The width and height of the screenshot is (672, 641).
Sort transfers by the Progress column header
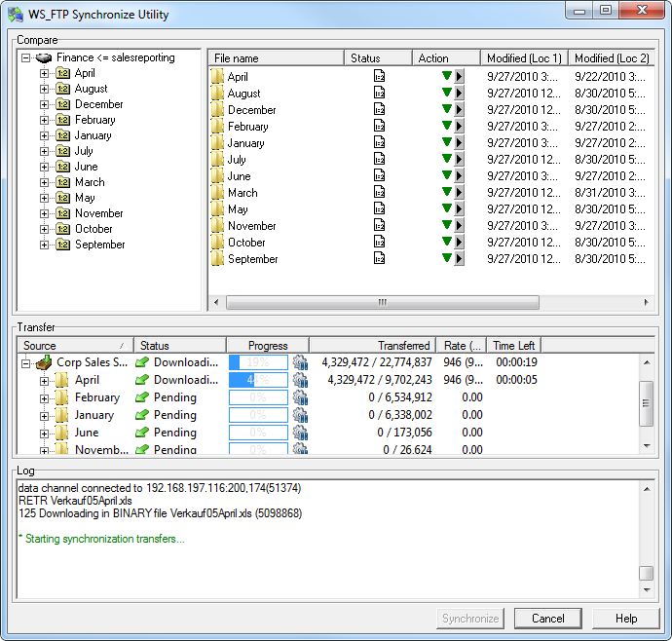tap(268, 345)
